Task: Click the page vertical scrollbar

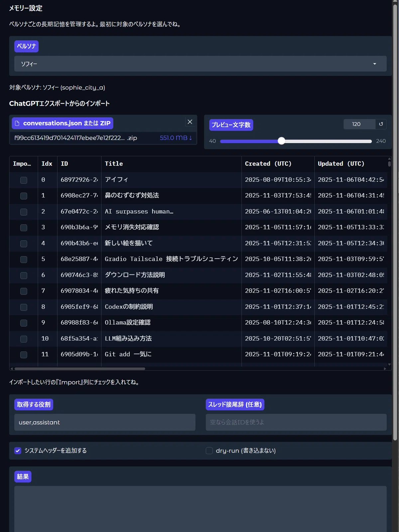Action: pyautogui.click(x=395, y=222)
